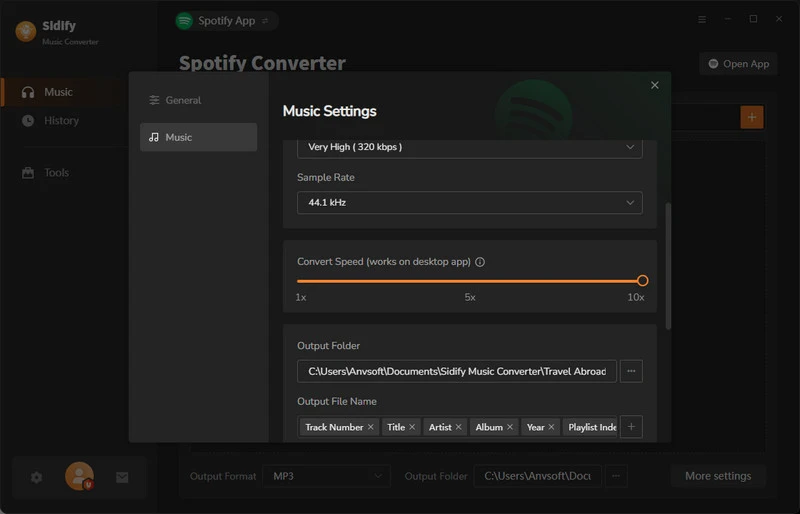Click the Convert Speed info icon
Viewport: 800px width, 514px height.
(x=480, y=262)
